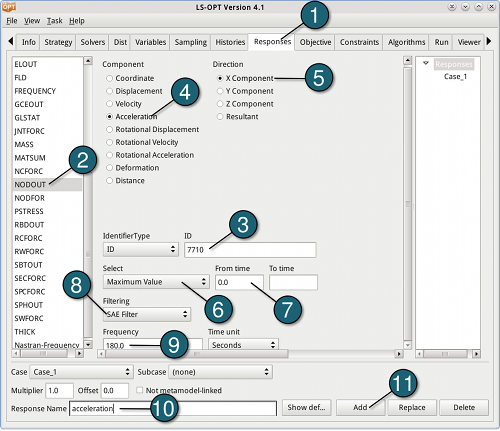Click the result-type list scroll-down arrow
Viewport: 500px width, 431px height.
pyautogui.click(x=88, y=344)
